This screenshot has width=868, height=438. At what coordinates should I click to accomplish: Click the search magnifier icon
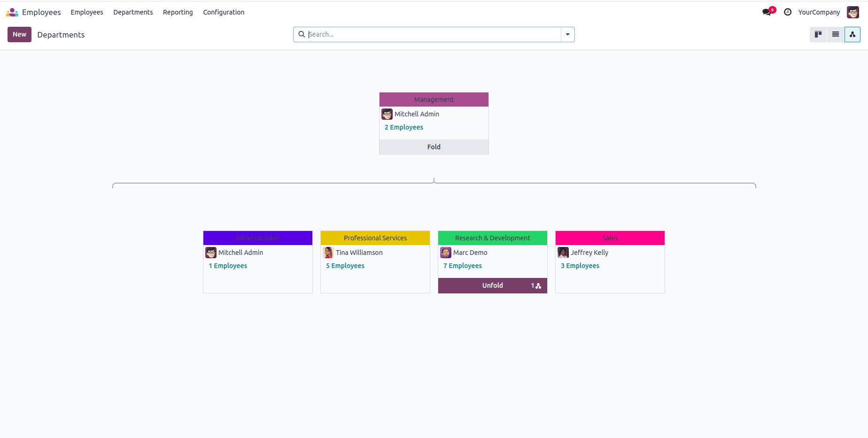point(302,34)
